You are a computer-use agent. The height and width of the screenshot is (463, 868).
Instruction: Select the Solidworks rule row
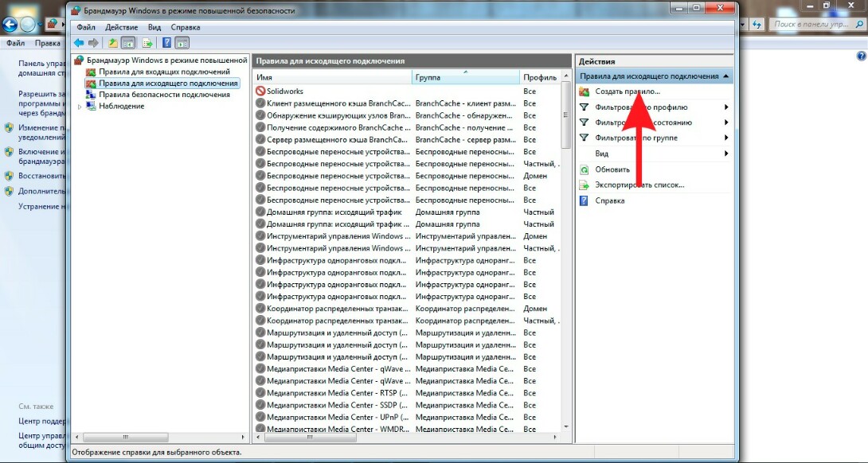coord(407,91)
